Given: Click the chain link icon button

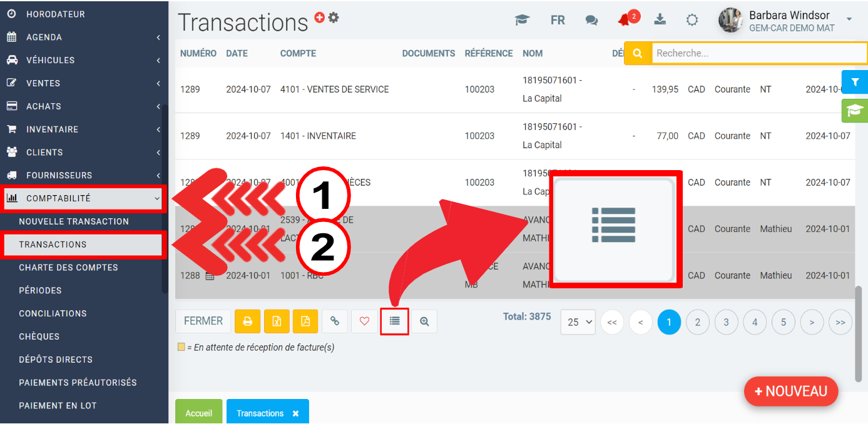Looking at the screenshot, I should [335, 321].
